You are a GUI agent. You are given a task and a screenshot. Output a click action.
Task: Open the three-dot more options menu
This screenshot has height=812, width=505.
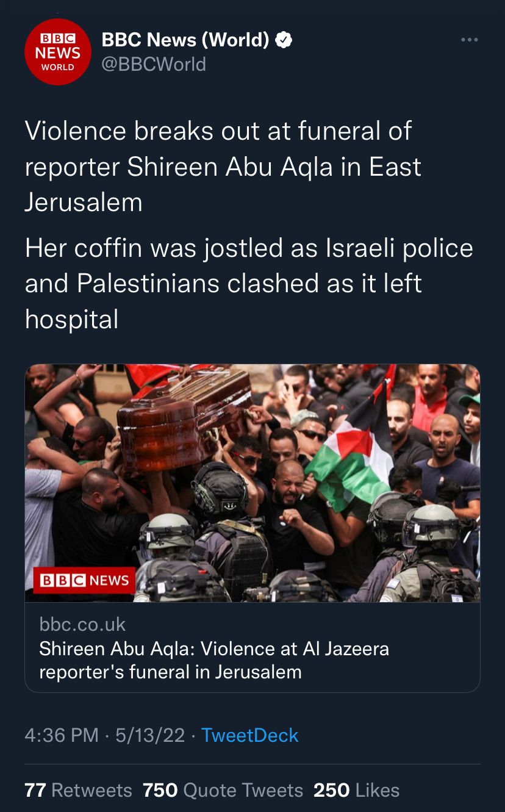point(470,40)
